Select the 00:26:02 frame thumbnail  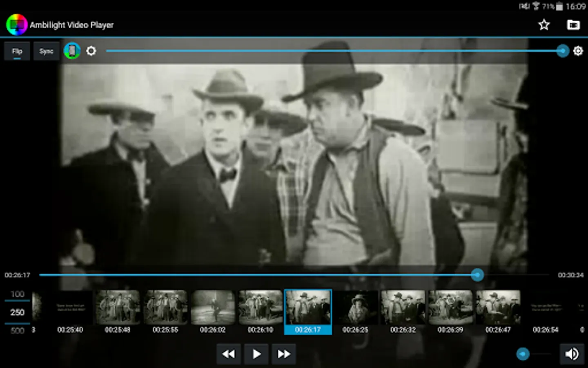click(213, 312)
